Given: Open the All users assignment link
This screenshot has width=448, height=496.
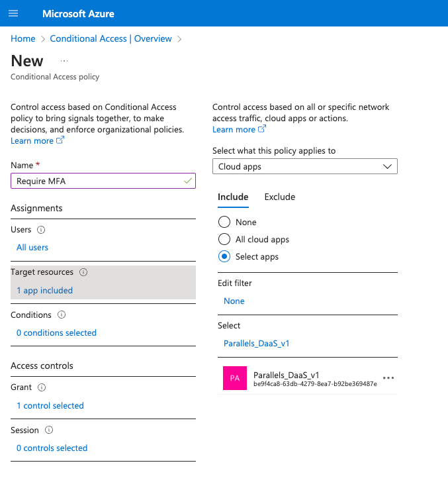Looking at the screenshot, I should 32,248.
